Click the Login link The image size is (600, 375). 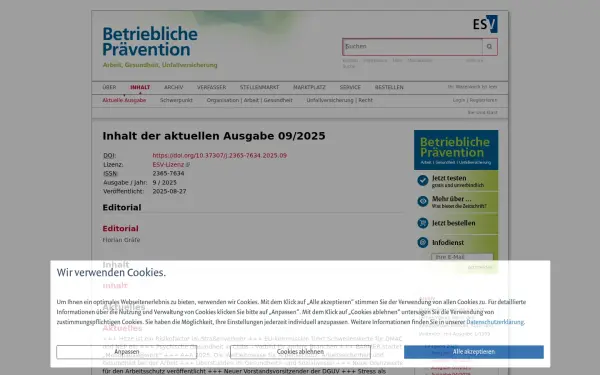(x=458, y=100)
